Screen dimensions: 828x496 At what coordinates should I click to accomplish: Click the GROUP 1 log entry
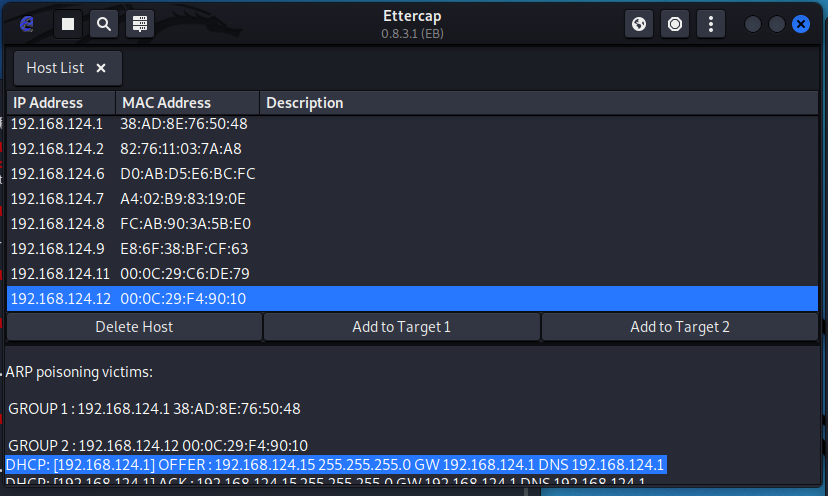[x=154, y=409]
